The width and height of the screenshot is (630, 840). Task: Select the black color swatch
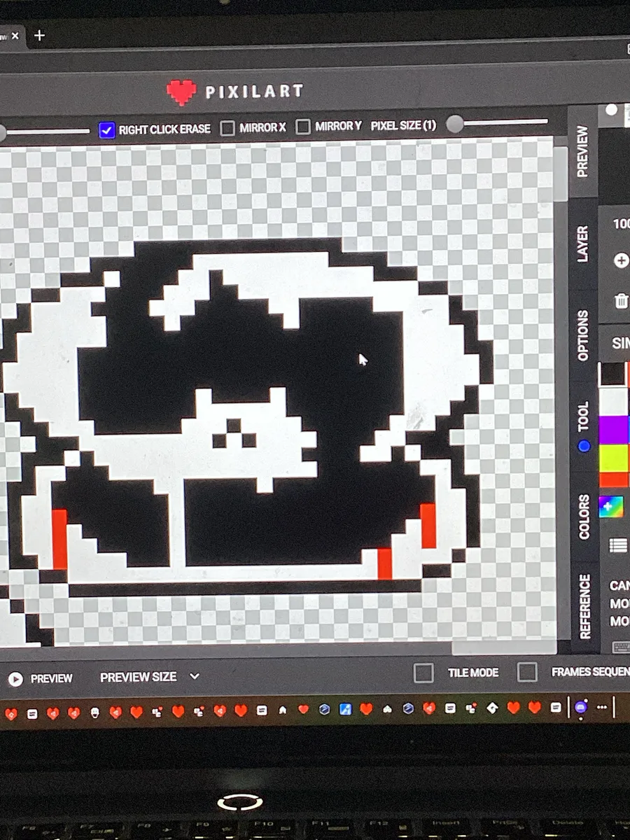tap(612, 374)
